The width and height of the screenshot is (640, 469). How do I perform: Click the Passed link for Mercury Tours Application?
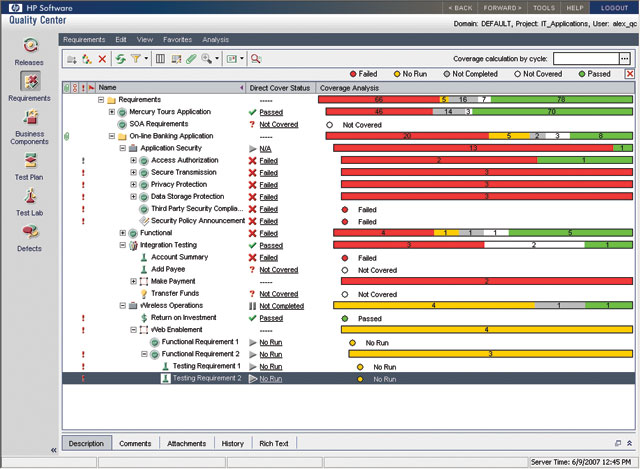tap(271, 112)
